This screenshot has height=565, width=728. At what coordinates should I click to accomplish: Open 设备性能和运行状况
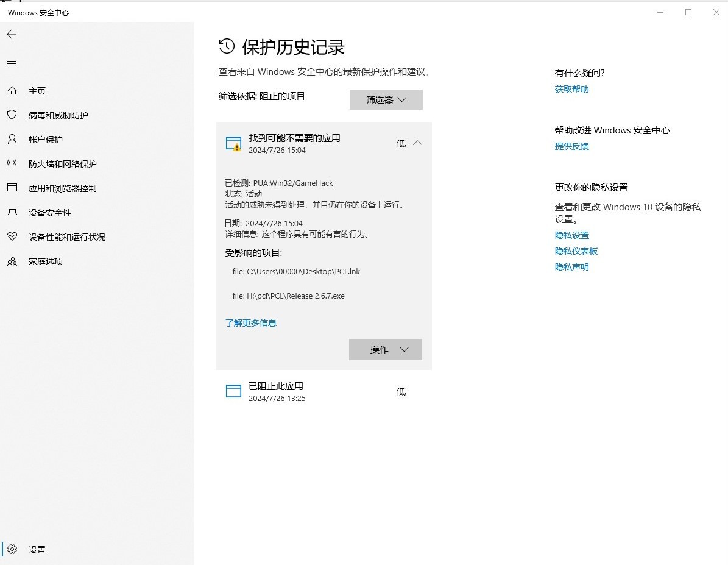click(67, 237)
